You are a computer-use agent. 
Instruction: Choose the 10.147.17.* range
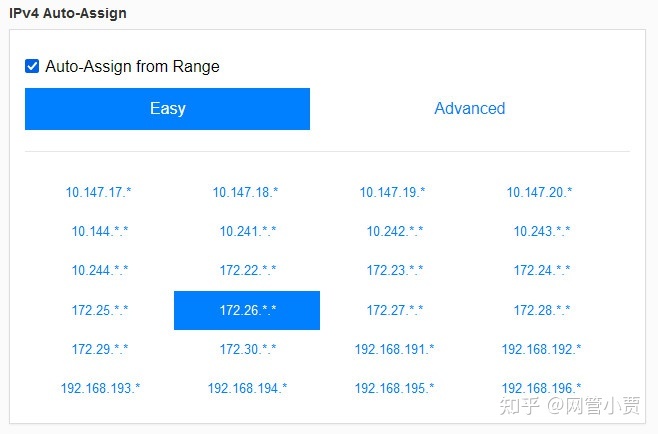99,192
